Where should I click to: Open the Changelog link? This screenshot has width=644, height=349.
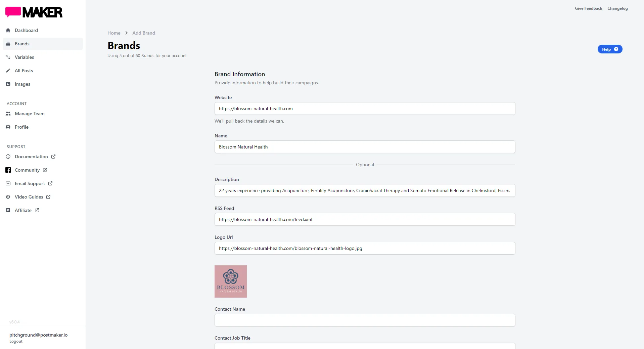617,8
